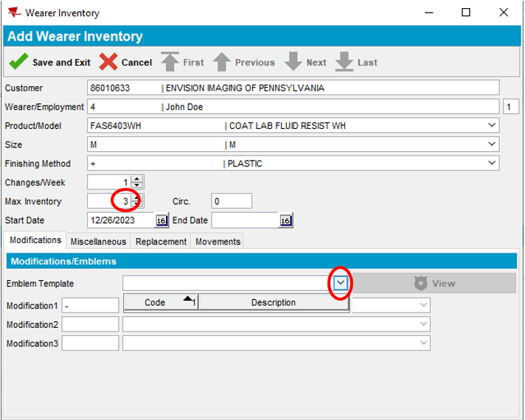This screenshot has height=420, width=525.
Task: Jump to First record arrow
Action: pyautogui.click(x=170, y=63)
